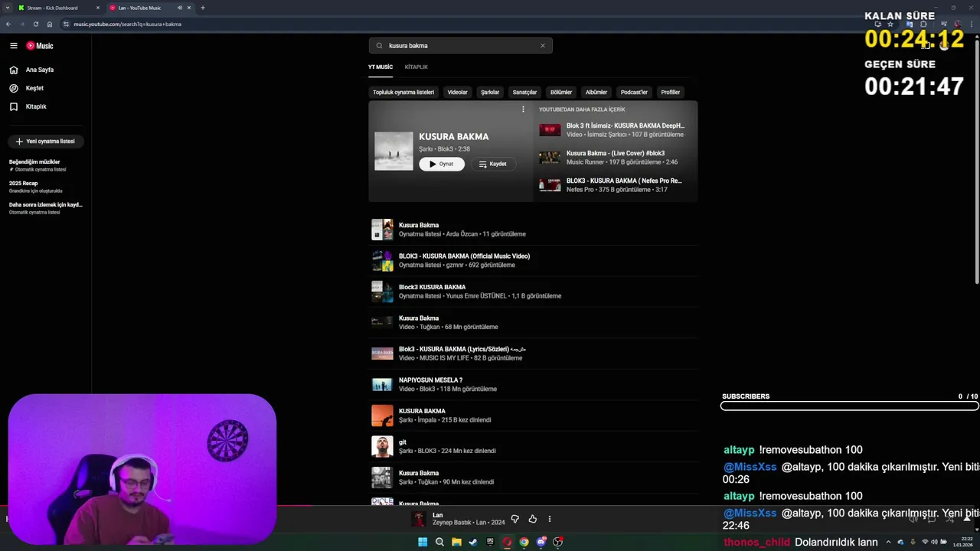Screen dimensions: 980x551
Task: Open Kusura Bakma video by Tuğkan
Action: 533,322
